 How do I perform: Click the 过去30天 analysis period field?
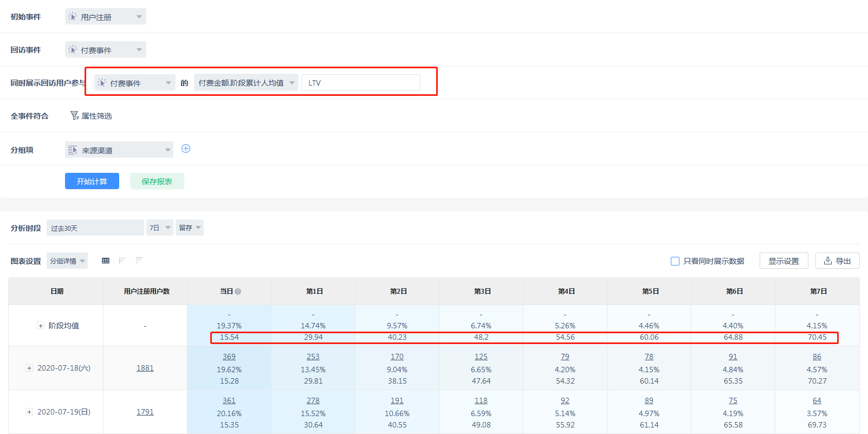(95, 228)
